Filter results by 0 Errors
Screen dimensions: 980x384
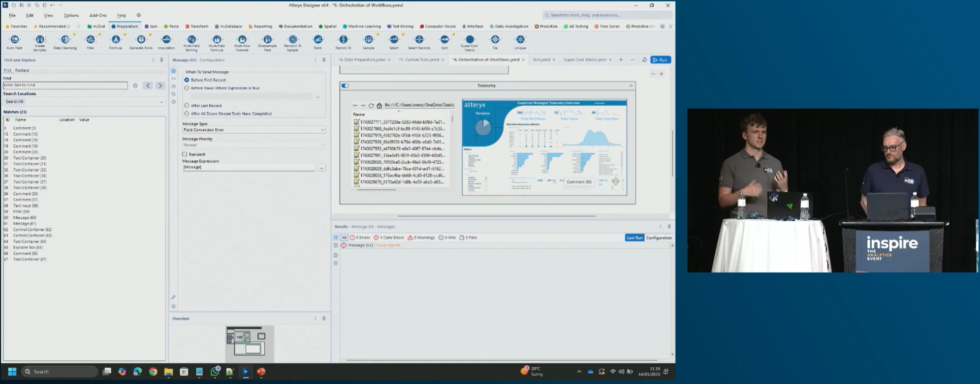360,237
